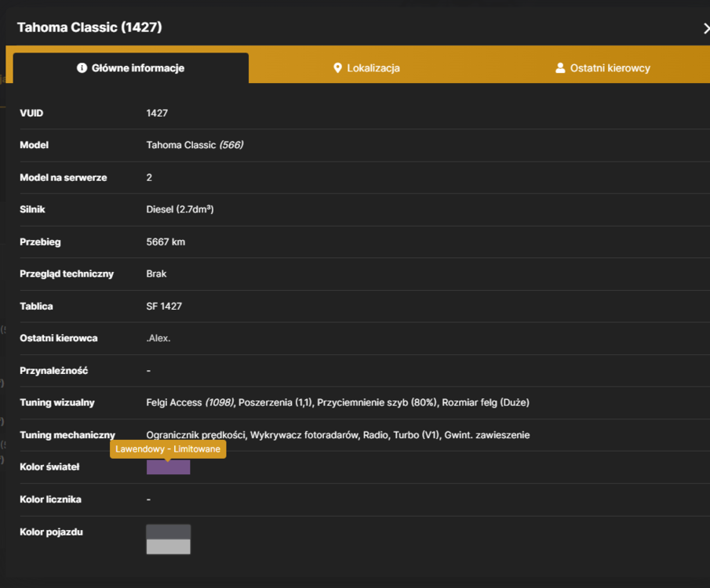Close the Tahoma Classic dialog
The height and width of the screenshot is (588, 710).
click(x=706, y=28)
